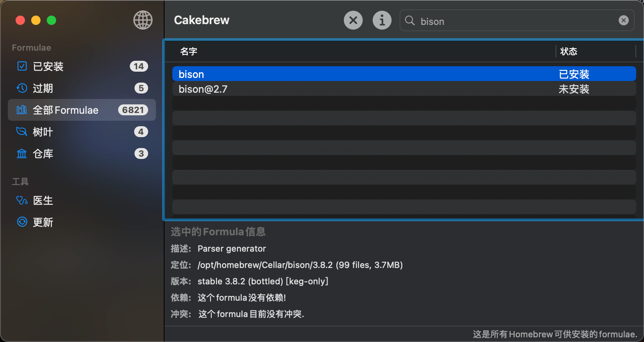644x342 pixels.
Task: Minimize the window with yellow button
Action: point(36,20)
